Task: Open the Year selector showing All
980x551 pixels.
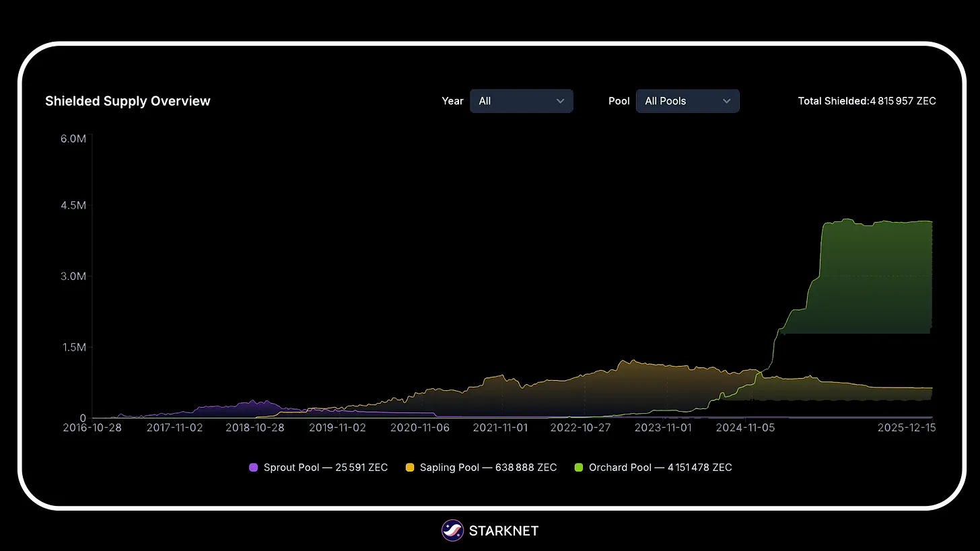Action: (522, 101)
